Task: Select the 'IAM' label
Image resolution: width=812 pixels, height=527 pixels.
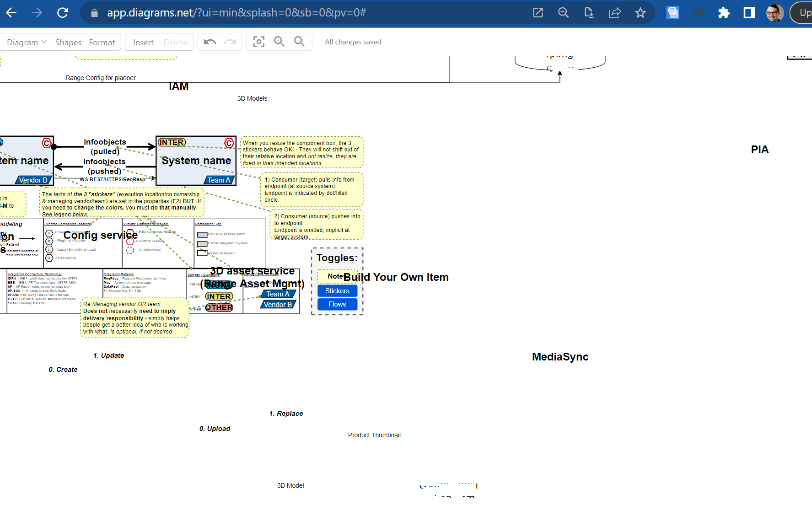Action: (178, 86)
